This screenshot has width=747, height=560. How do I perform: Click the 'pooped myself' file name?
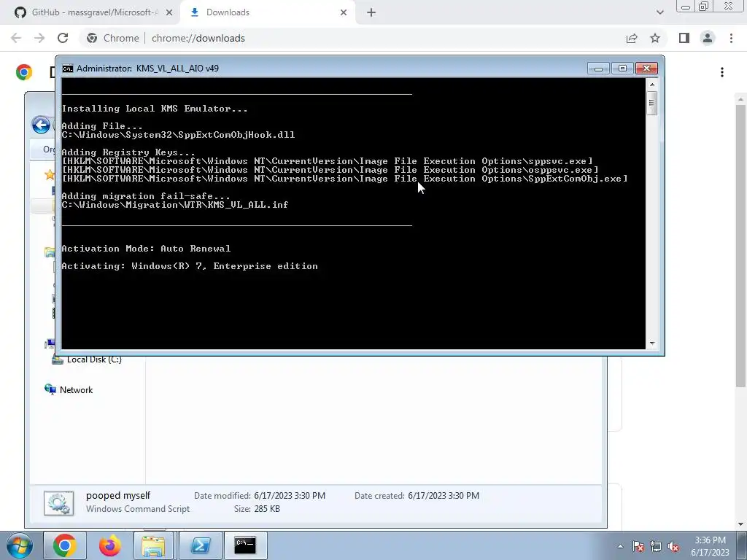(118, 496)
